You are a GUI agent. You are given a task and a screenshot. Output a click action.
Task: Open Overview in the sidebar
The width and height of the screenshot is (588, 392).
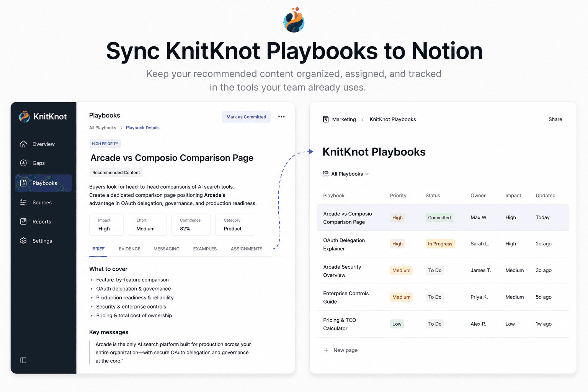(x=44, y=144)
